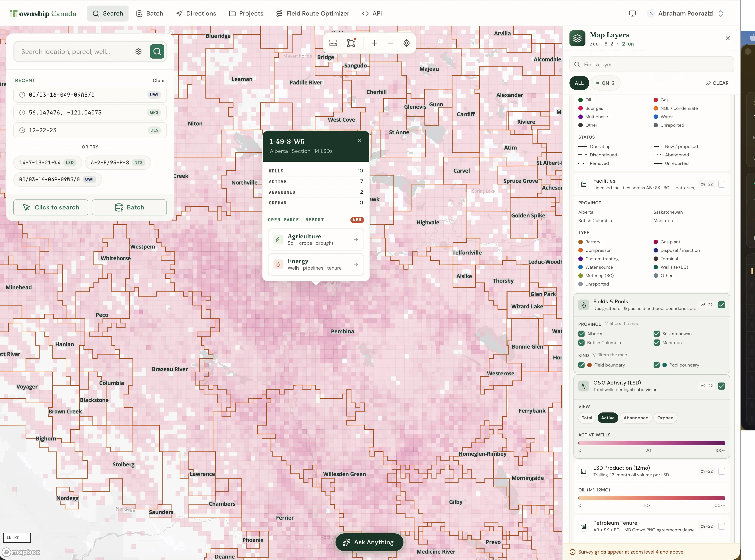Open search settings gear icon
Screen dimensions: 755x560
(138, 51)
